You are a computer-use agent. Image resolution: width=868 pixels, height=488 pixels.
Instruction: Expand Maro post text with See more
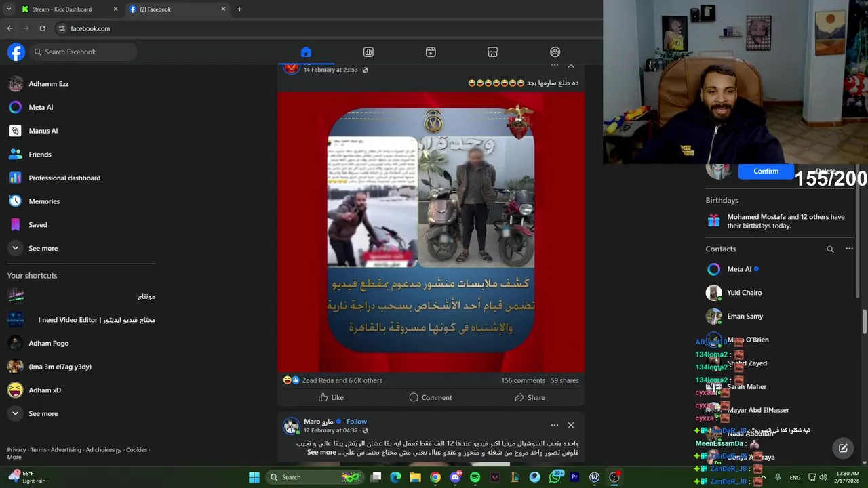coord(321,452)
